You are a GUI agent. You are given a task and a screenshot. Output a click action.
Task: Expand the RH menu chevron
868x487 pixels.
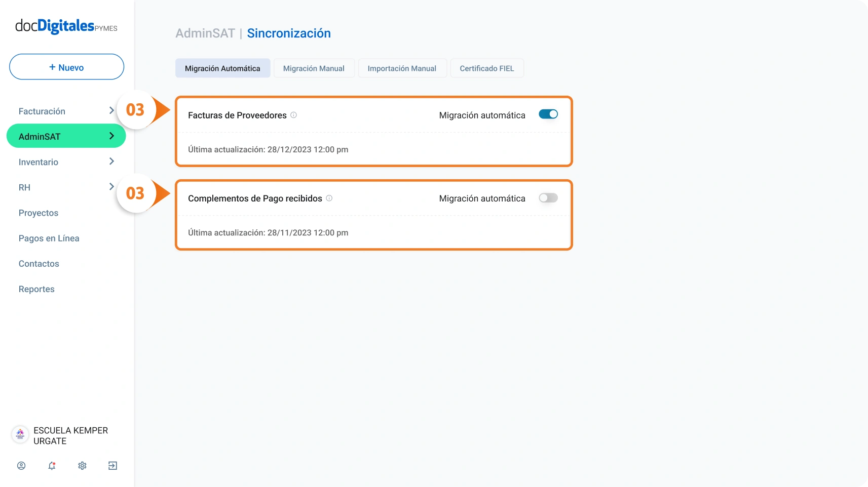(111, 187)
